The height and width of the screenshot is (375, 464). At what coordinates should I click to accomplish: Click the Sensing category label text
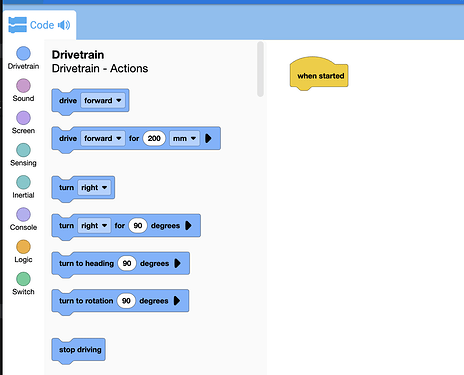[23, 163]
